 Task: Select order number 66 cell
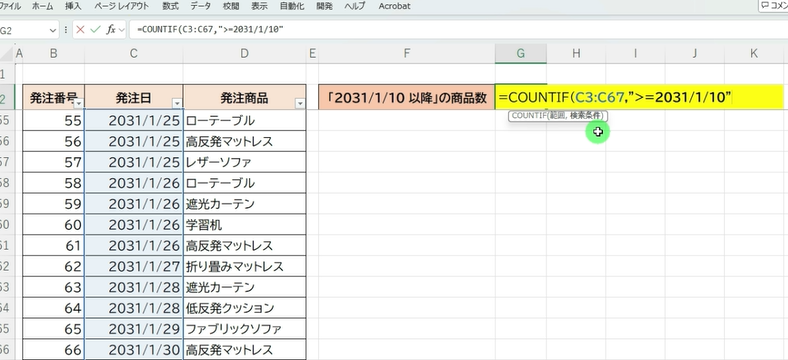pyautogui.click(x=54, y=349)
